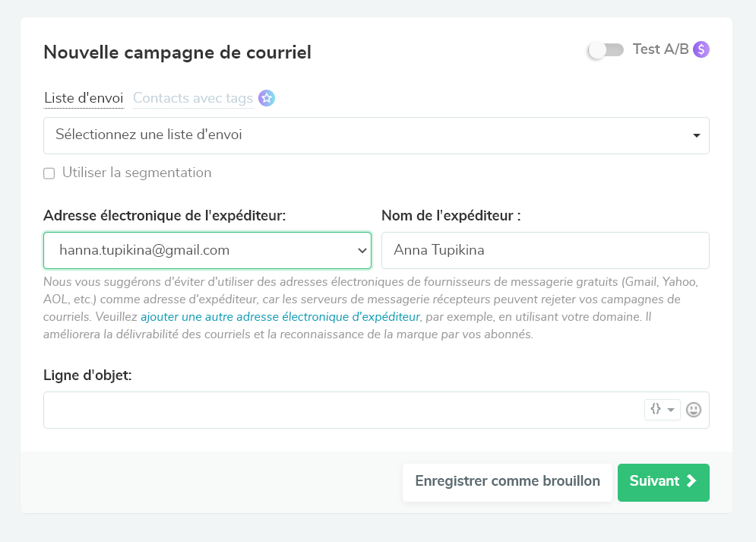Image resolution: width=756 pixels, height=542 pixels.
Task: Enable the Utiliser la segmentation checkbox
Action: [49, 173]
